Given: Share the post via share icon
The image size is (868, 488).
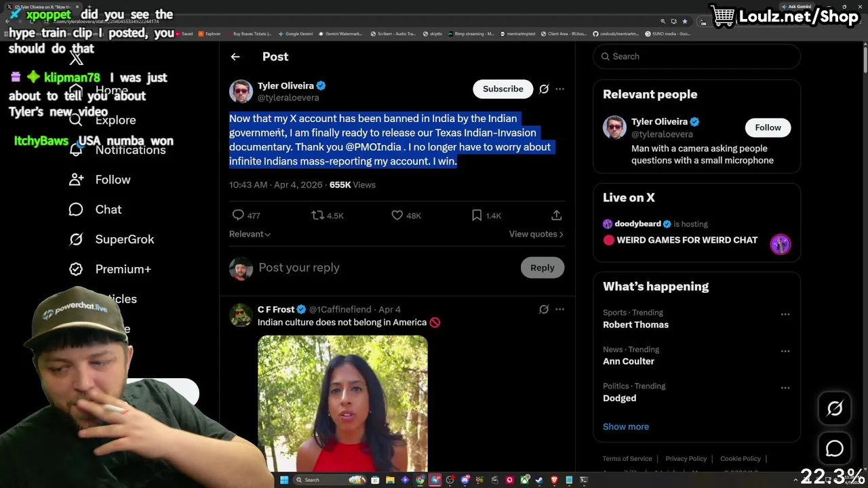Looking at the screenshot, I should [x=556, y=215].
